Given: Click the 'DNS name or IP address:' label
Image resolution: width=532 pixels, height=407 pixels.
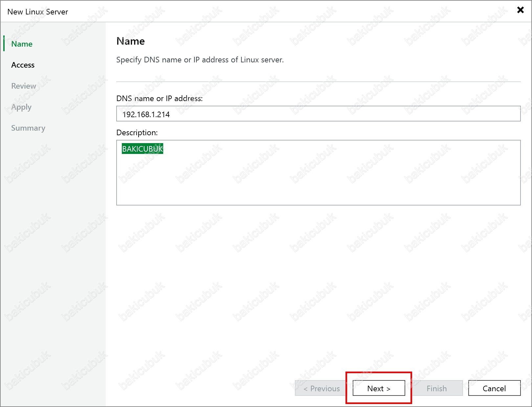Looking at the screenshot, I should [x=159, y=98].
